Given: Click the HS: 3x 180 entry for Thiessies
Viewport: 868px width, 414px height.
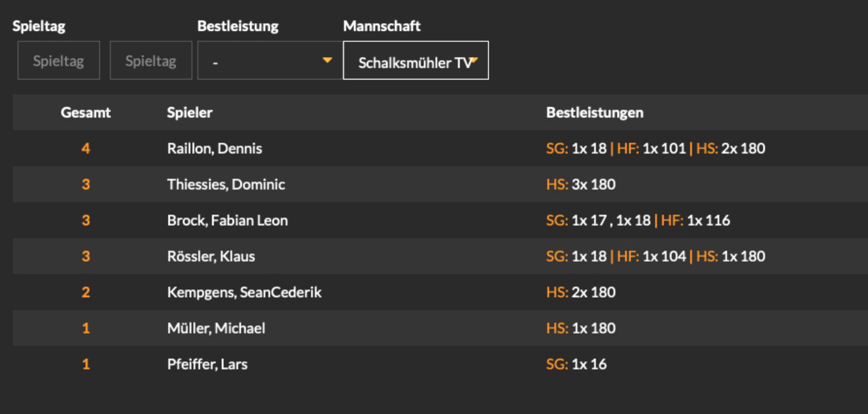Looking at the screenshot, I should click(x=581, y=184).
